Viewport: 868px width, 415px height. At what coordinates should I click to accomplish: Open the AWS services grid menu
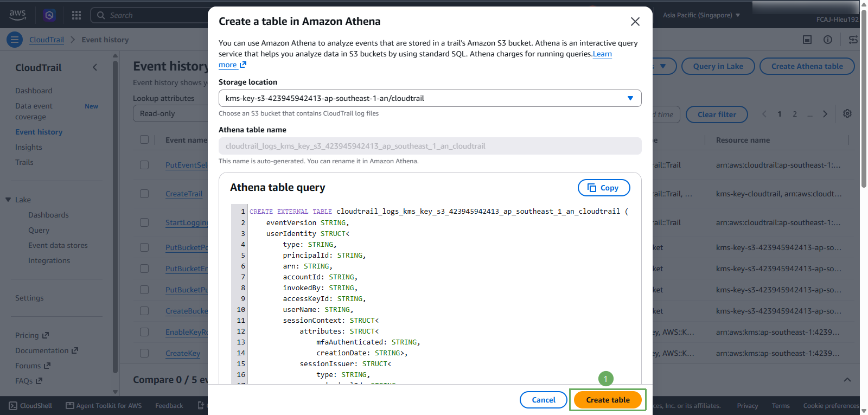pos(76,15)
